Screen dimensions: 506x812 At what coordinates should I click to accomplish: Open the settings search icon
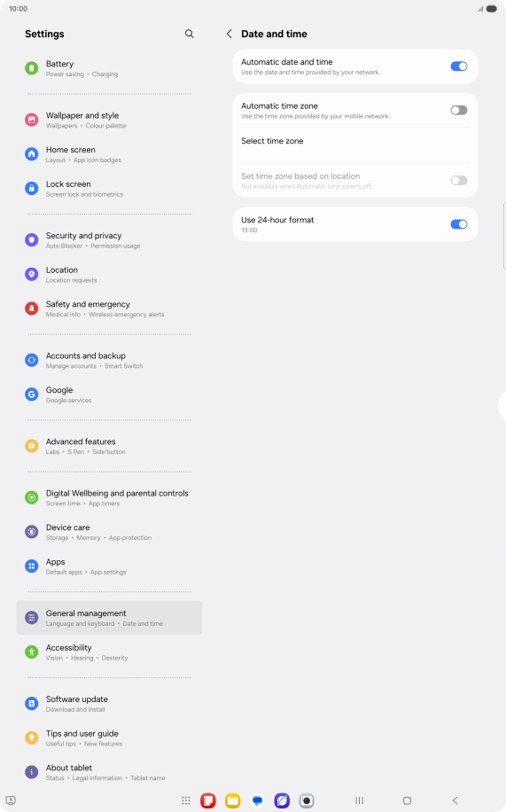pos(190,34)
